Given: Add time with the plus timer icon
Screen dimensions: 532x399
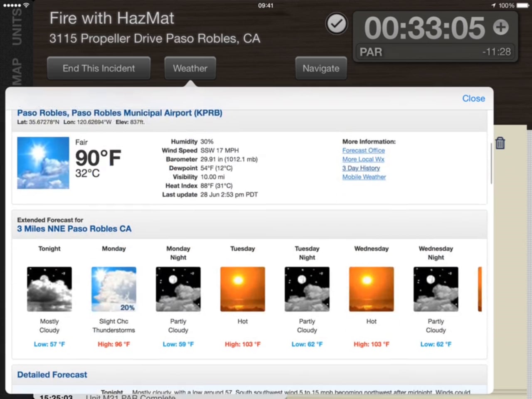Looking at the screenshot, I should [x=500, y=27].
